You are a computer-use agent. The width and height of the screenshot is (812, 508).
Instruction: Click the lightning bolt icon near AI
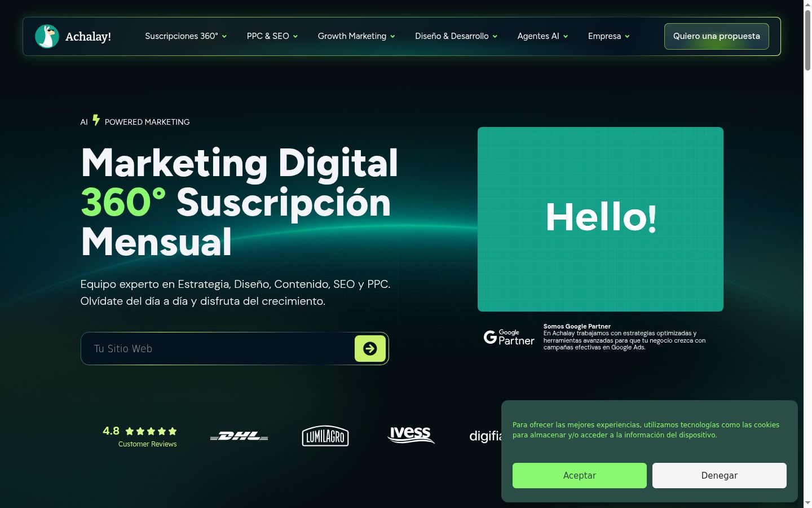(x=96, y=120)
